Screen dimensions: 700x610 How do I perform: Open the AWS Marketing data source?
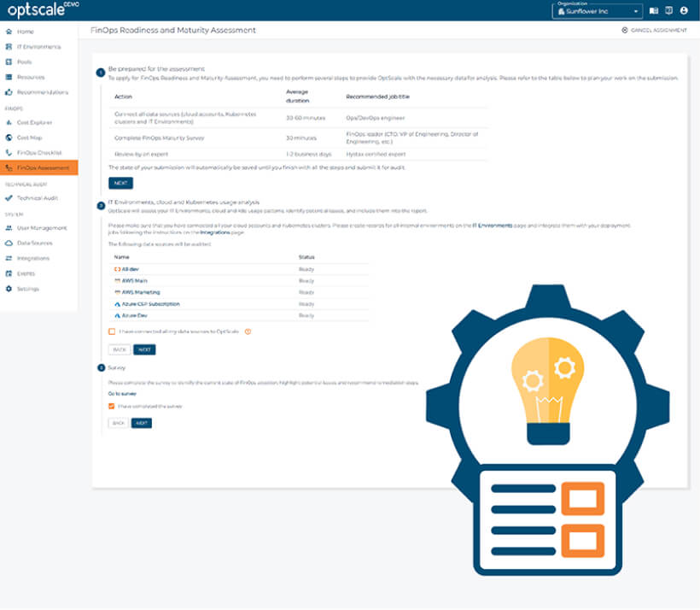point(141,292)
